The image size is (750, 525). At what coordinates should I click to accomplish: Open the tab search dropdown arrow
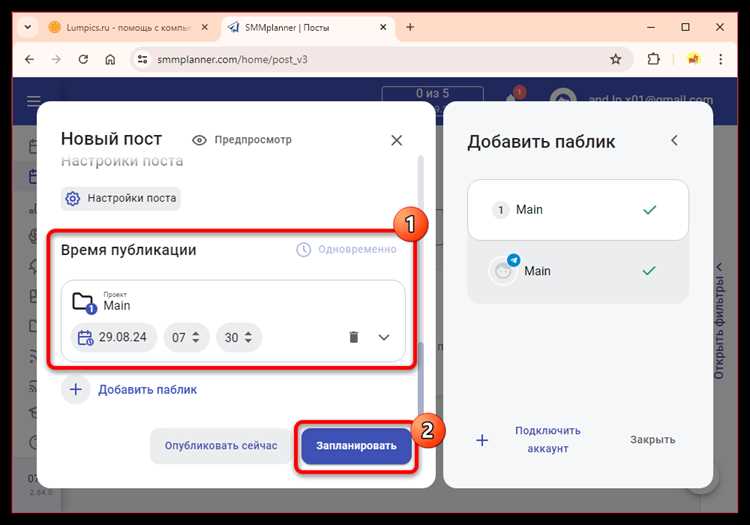point(28,27)
